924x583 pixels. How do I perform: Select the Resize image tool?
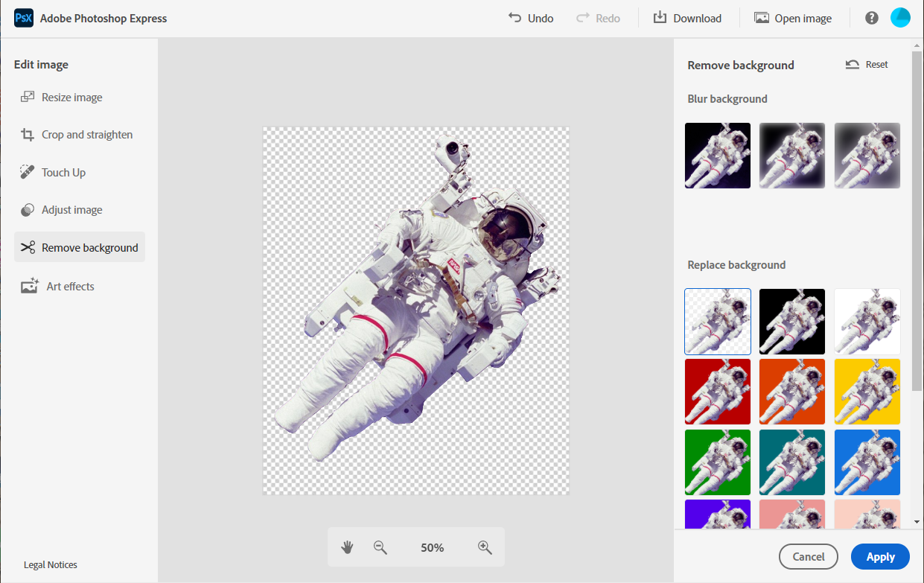point(71,97)
